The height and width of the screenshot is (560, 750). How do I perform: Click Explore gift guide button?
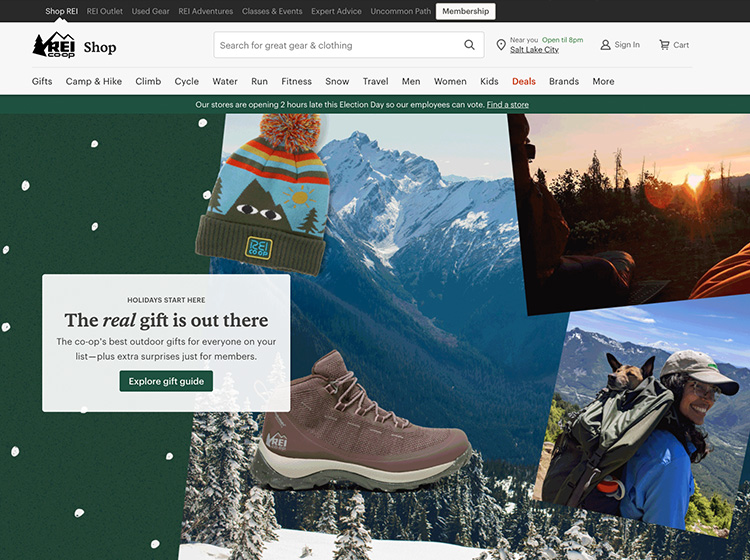tap(166, 381)
